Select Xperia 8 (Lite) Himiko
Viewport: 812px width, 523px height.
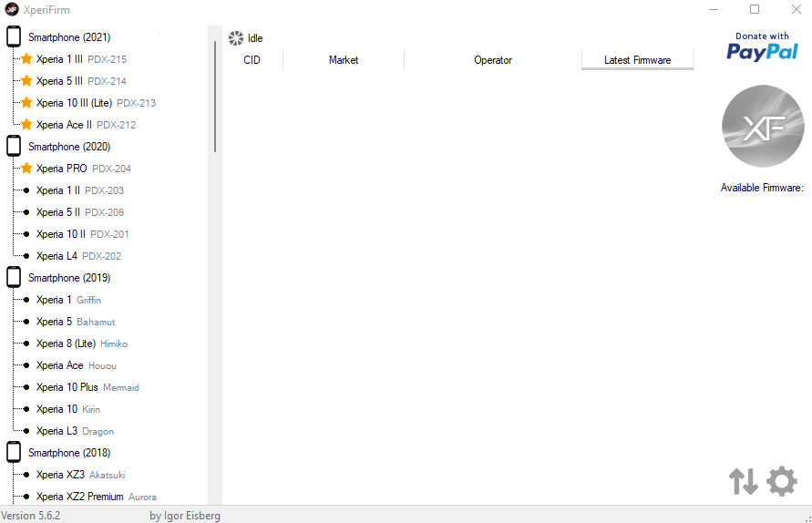82,344
